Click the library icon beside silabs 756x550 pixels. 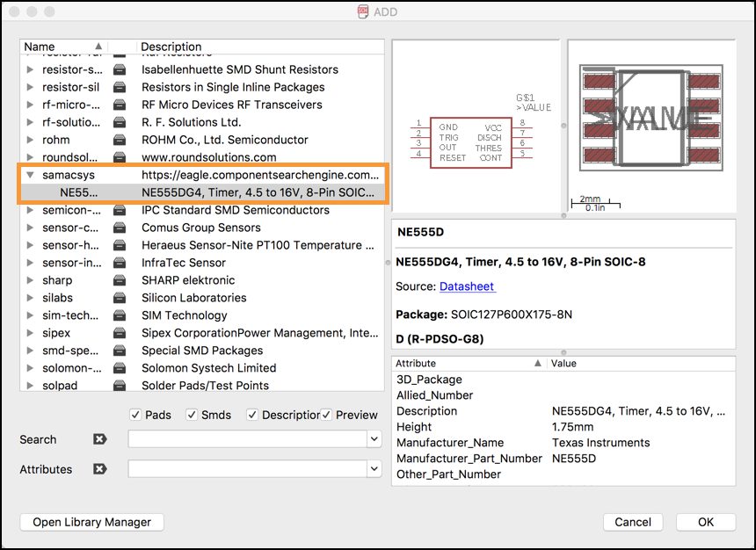[x=120, y=298]
